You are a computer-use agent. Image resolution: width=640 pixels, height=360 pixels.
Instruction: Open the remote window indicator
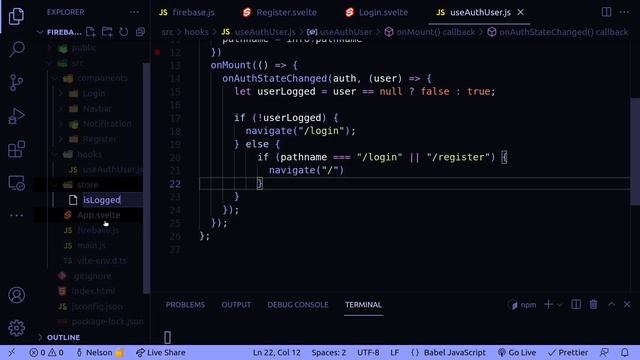pos(11,352)
